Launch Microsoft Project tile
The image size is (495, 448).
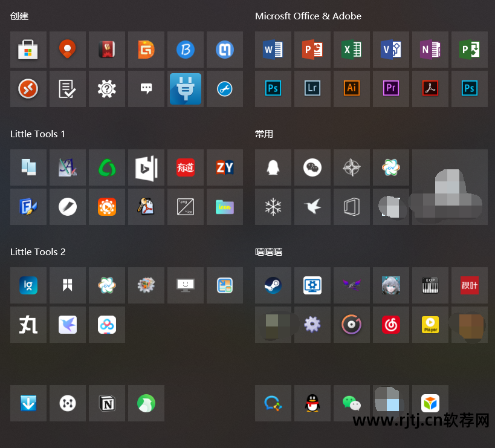pos(470,50)
